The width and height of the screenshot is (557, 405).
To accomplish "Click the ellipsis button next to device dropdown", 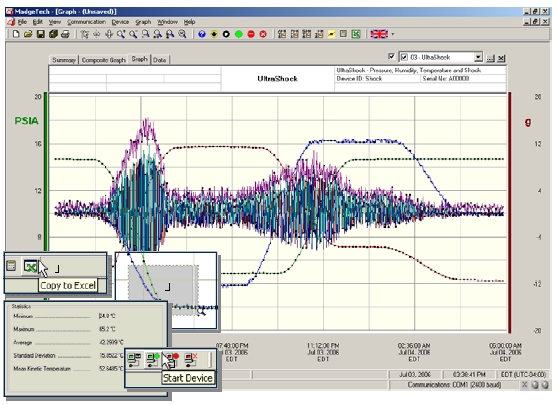I will tap(491, 58).
